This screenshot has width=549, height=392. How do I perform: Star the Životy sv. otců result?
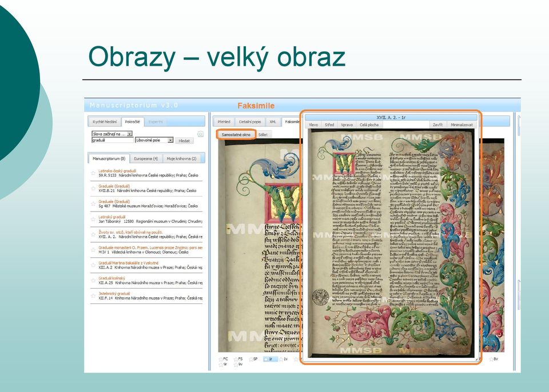point(93,234)
